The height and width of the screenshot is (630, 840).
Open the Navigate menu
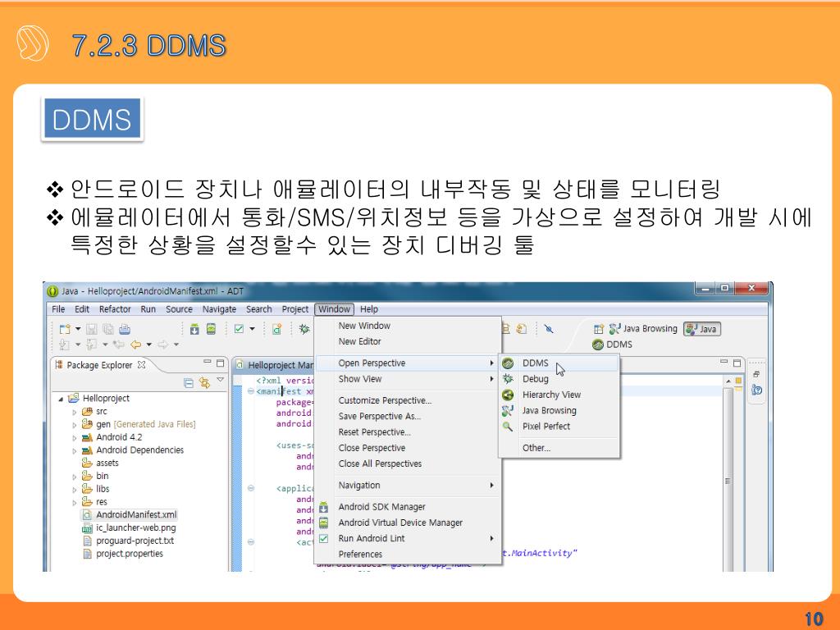click(x=219, y=309)
